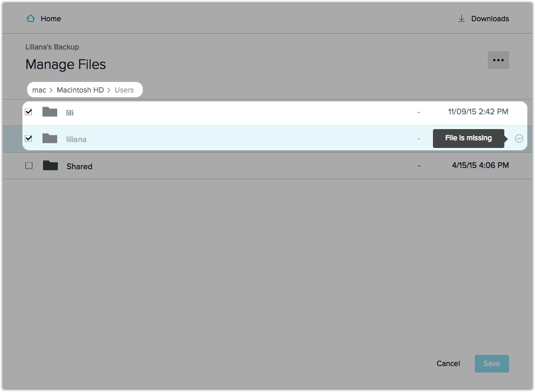The image size is (535, 392).
Task: Click the Save button
Action: (x=492, y=364)
